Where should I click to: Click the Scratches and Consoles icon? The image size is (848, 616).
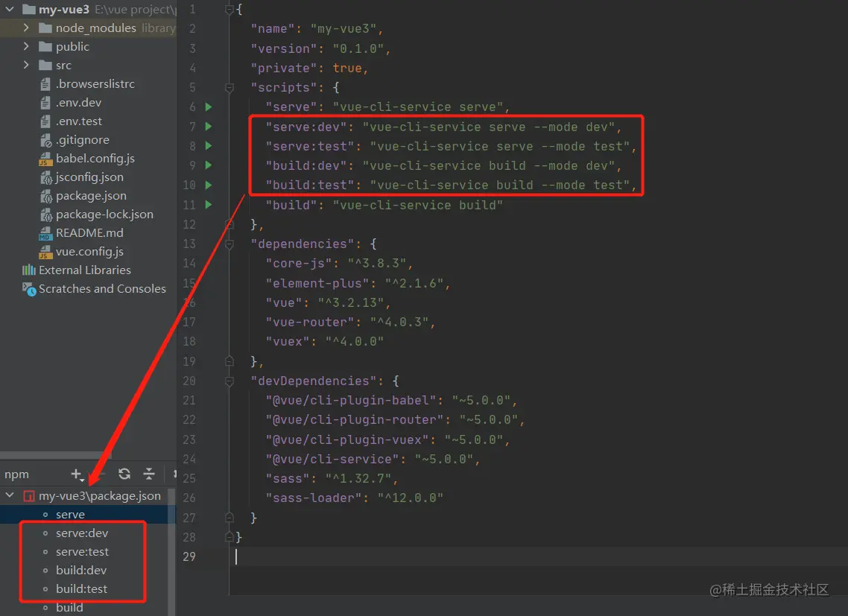click(x=28, y=289)
